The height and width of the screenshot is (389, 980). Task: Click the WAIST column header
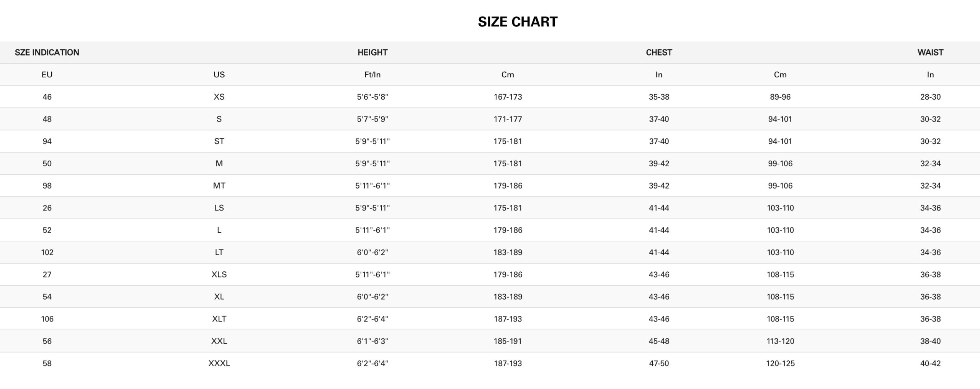tap(930, 53)
